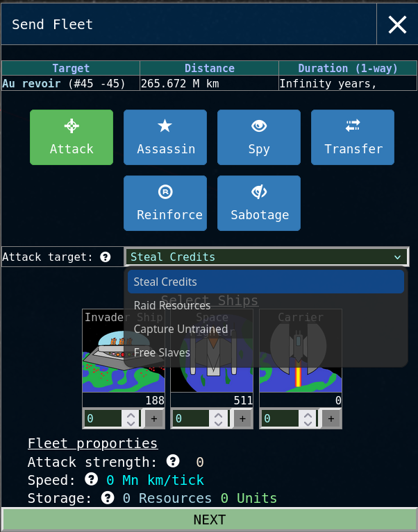Click the 0 Mn km/tick speed value
This screenshot has height=532, width=418.
click(x=155, y=480)
